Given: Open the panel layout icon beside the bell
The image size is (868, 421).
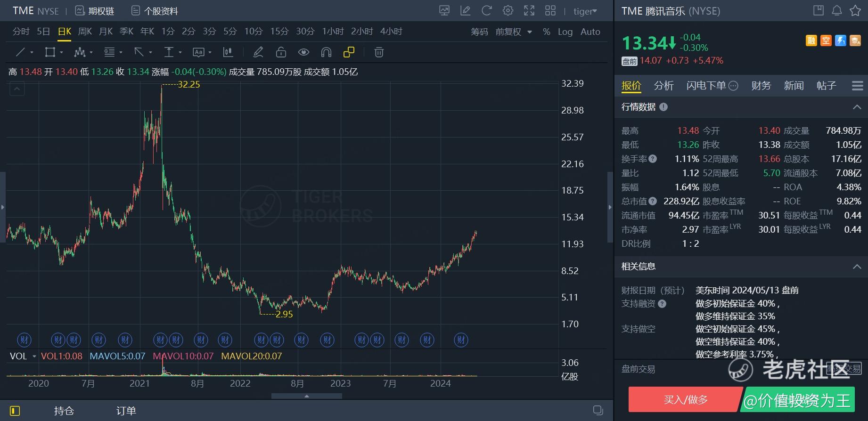Looking at the screenshot, I should (819, 10).
